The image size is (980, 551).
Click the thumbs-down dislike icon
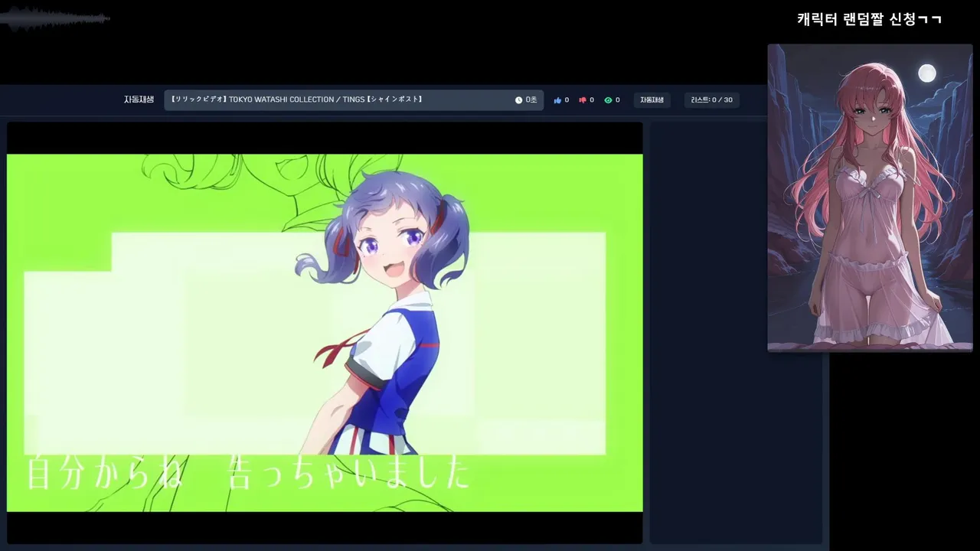(x=583, y=100)
